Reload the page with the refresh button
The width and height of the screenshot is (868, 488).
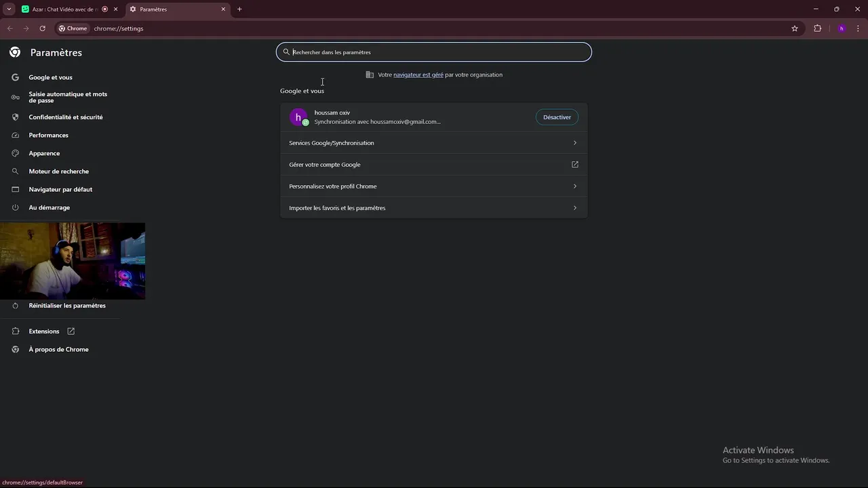coord(42,28)
